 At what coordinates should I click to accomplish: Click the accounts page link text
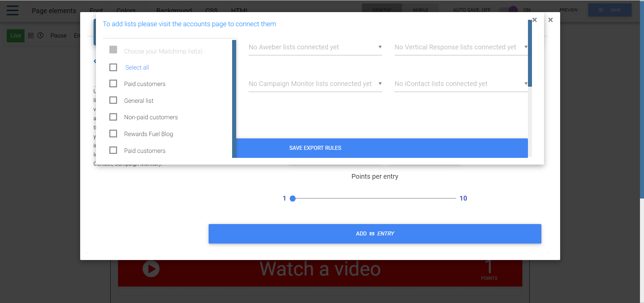point(189,24)
